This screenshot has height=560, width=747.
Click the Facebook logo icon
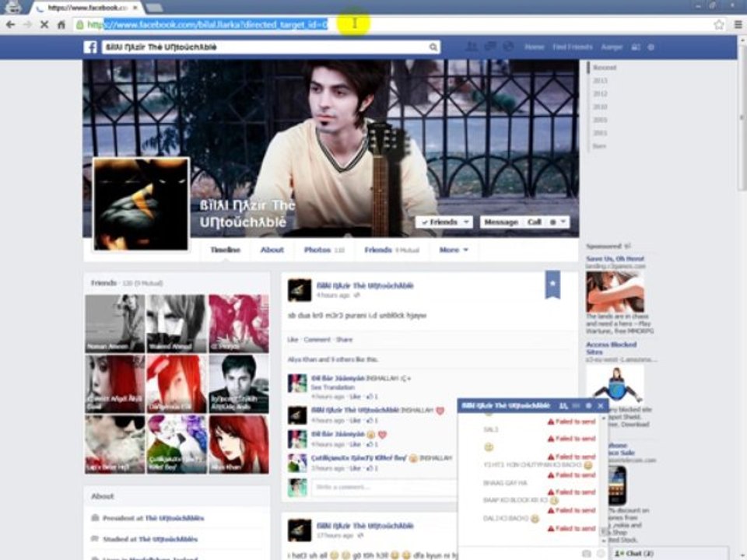tap(90, 47)
